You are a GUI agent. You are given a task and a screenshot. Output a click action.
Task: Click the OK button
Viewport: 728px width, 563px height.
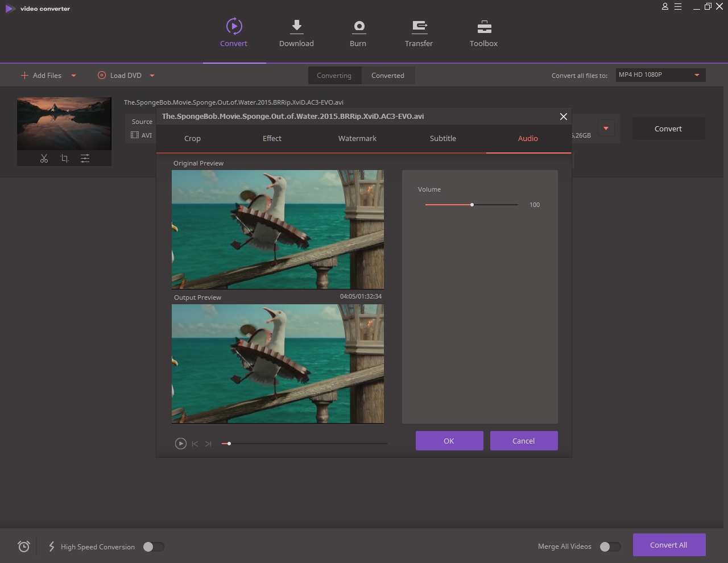(x=449, y=441)
